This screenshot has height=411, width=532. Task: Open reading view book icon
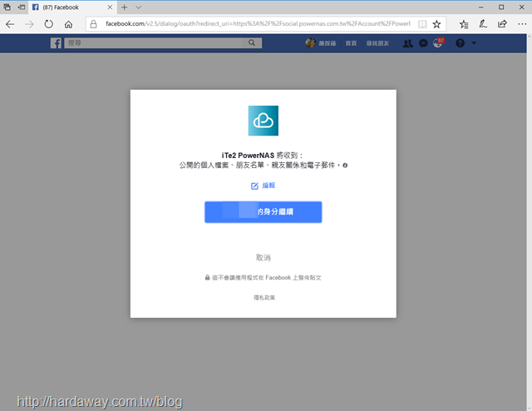pos(422,24)
